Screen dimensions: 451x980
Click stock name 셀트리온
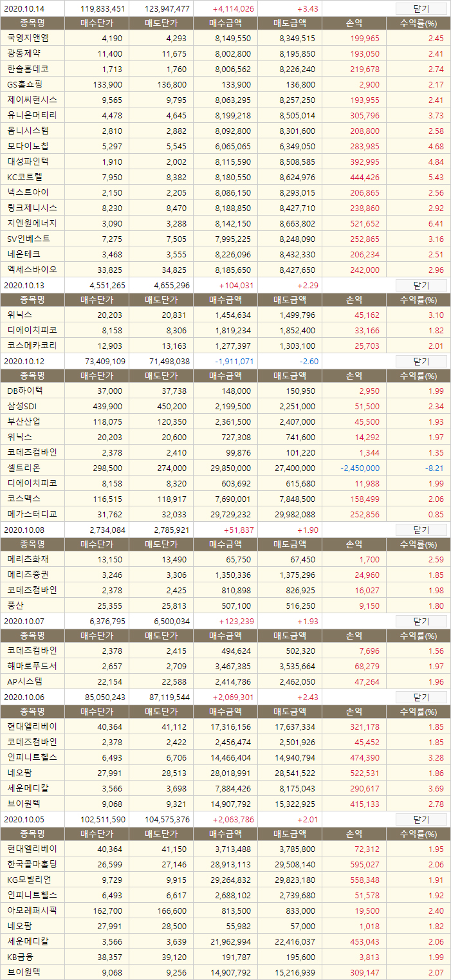coord(24,468)
